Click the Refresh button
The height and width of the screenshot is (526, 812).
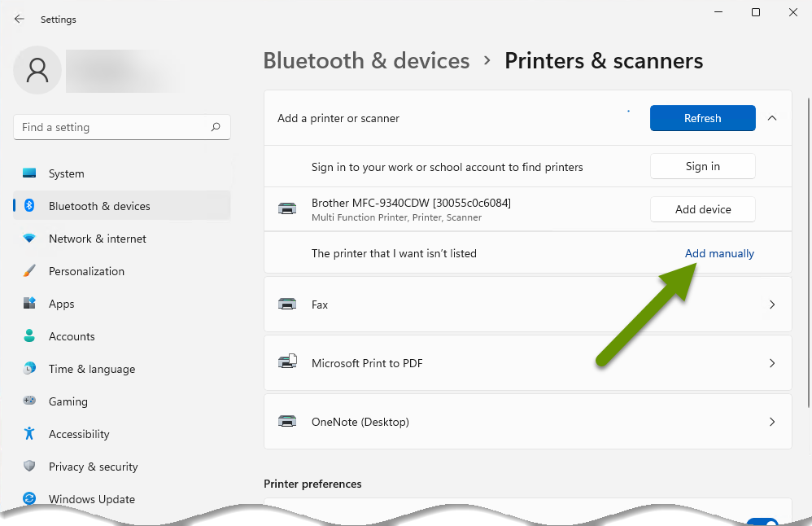[x=703, y=118]
